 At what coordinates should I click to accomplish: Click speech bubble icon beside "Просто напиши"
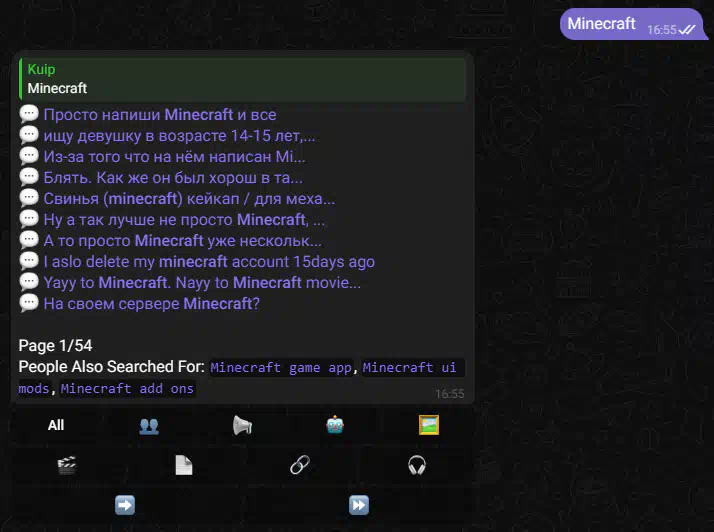pos(29,114)
